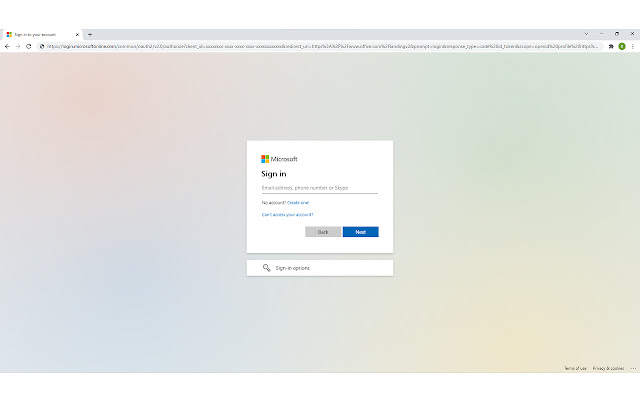Screen dimensions: 640x400
Task: Focus the email, phone or Skype field
Action: pyautogui.click(x=320, y=188)
